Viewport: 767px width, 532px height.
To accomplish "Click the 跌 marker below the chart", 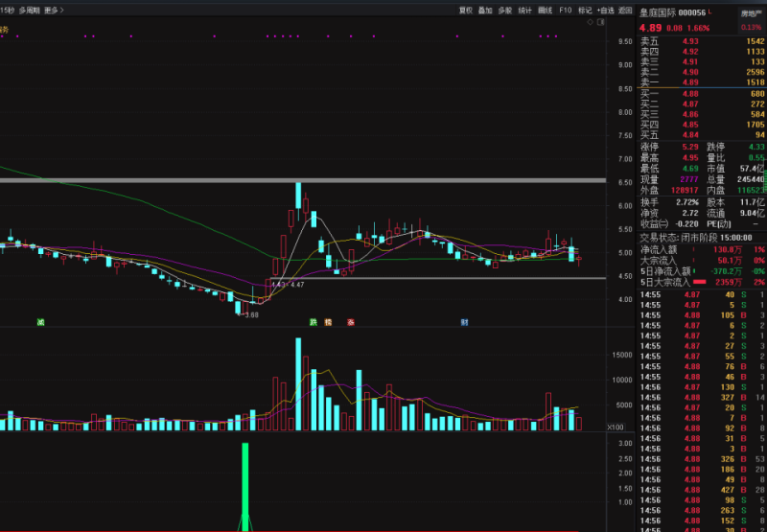I will coord(313,322).
